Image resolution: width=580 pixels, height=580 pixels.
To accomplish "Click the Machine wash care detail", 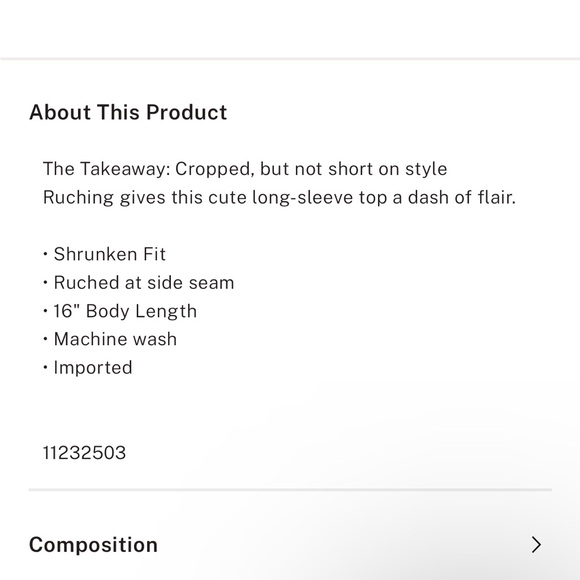I will tap(115, 339).
